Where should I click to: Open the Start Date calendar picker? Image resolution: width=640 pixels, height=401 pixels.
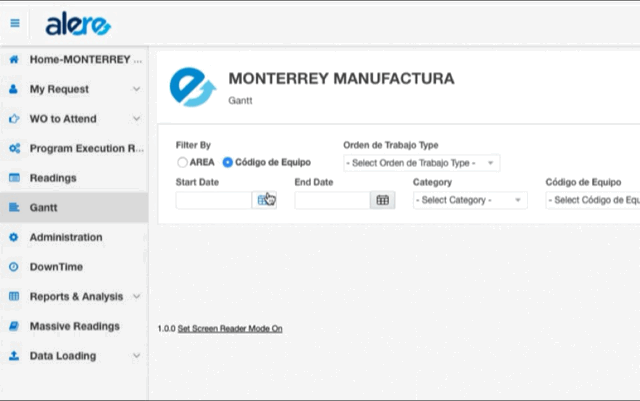[x=264, y=200]
